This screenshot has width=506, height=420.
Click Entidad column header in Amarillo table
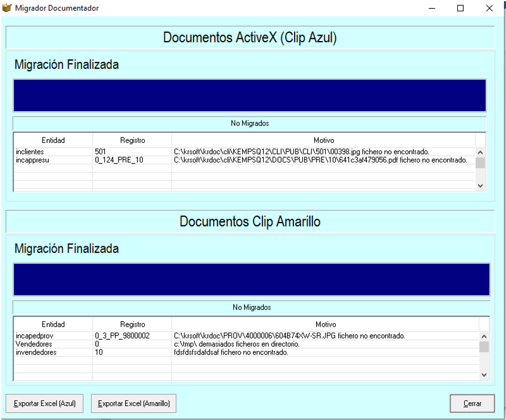[x=53, y=324]
